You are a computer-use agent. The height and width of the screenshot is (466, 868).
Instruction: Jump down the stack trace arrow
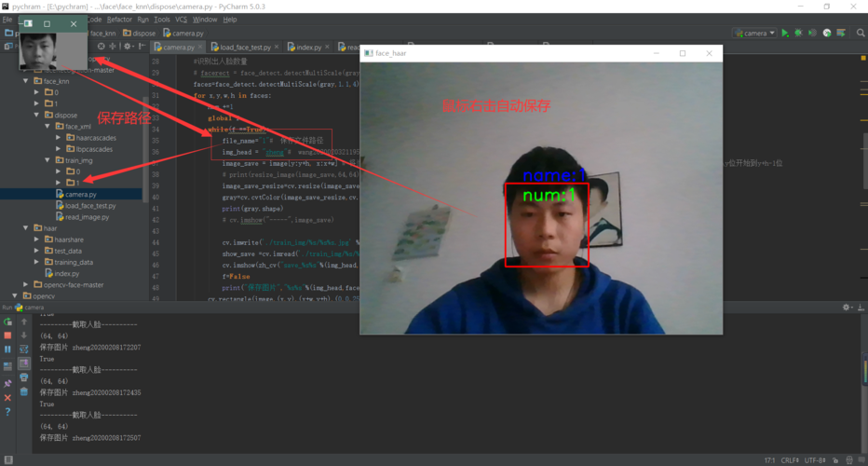pos(24,336)
